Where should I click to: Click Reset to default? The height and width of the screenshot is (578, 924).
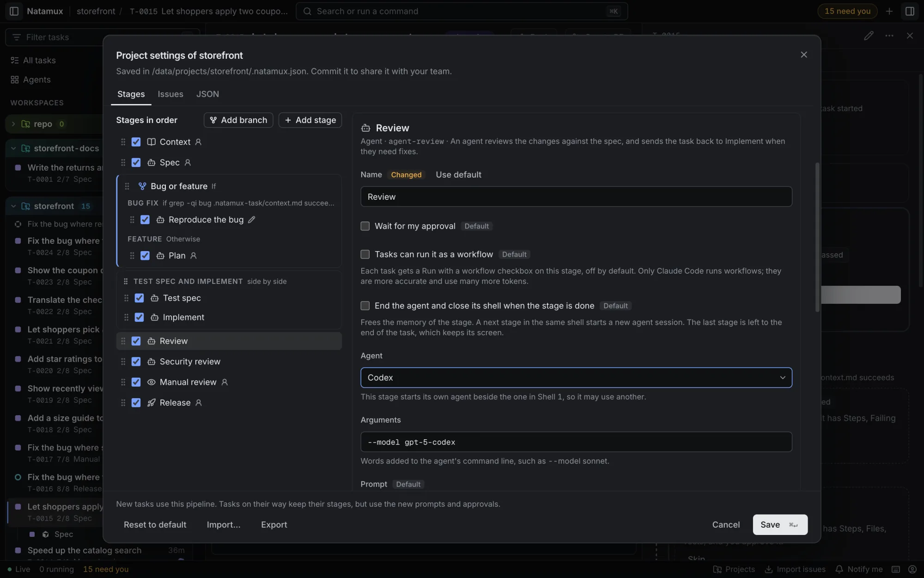[x=155, y=525]
